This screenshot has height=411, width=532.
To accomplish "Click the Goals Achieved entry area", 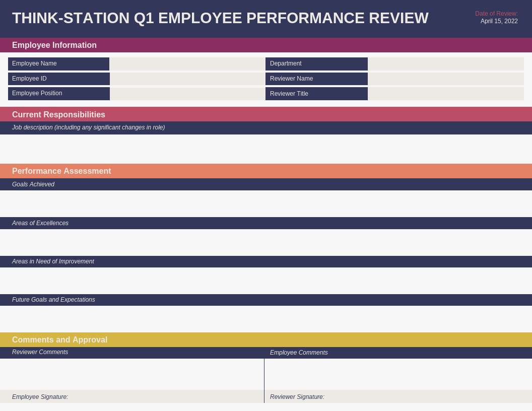I will (x=266, y=204).
